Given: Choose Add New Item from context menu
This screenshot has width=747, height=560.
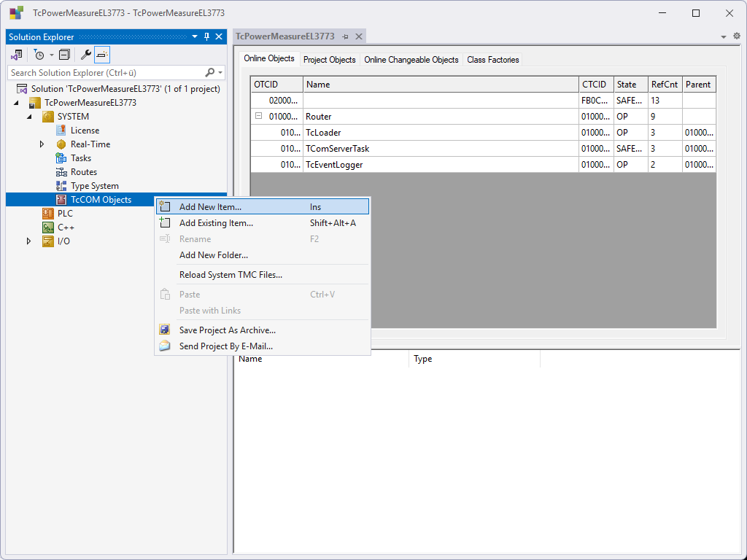Looking at the screenshot, I should pos(263,206).
